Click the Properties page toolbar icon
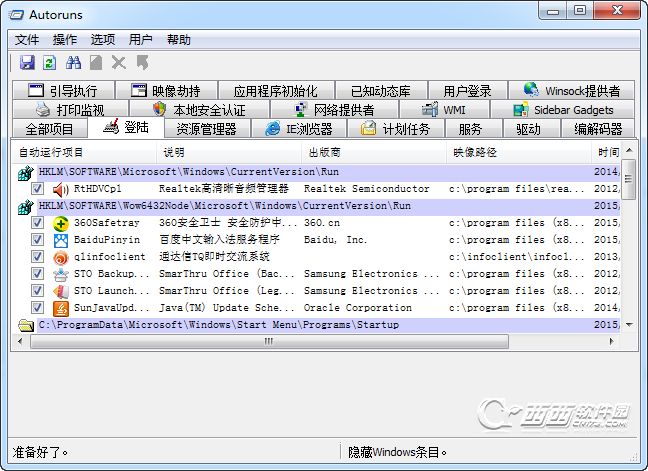The image size is (648, 471). 96,63
